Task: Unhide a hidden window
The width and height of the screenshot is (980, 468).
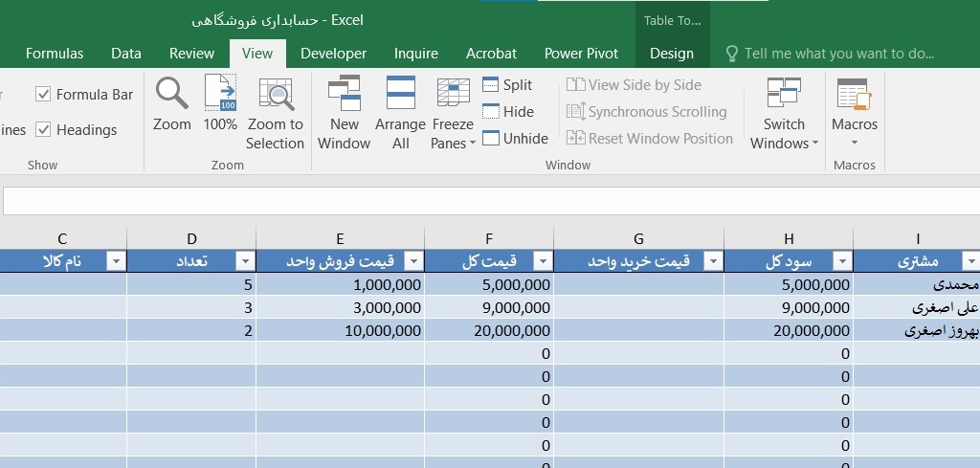Action: tap(515, 139)
